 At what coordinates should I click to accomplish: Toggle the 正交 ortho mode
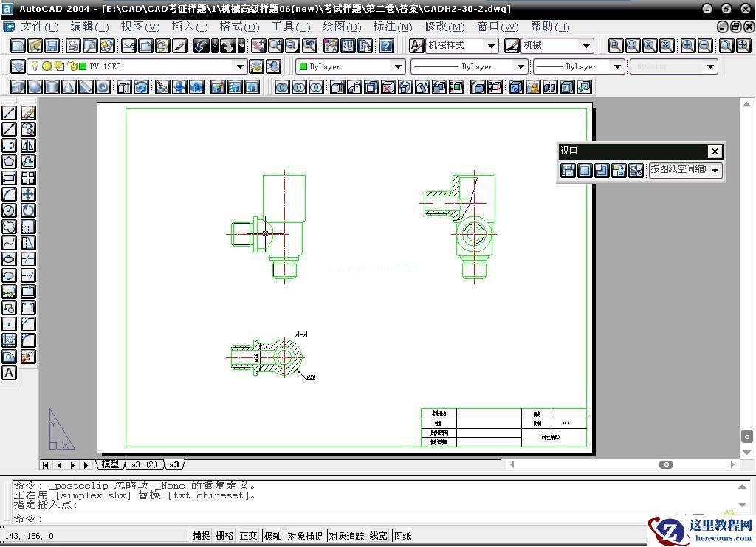click(248, 536)
